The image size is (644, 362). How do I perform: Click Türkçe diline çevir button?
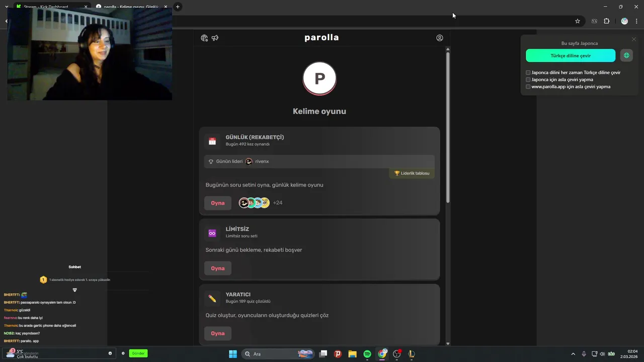point(571,55)
